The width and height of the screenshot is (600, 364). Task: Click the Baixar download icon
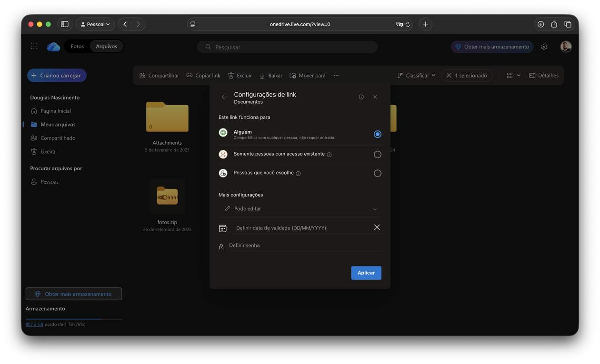(x=261, y=75)
